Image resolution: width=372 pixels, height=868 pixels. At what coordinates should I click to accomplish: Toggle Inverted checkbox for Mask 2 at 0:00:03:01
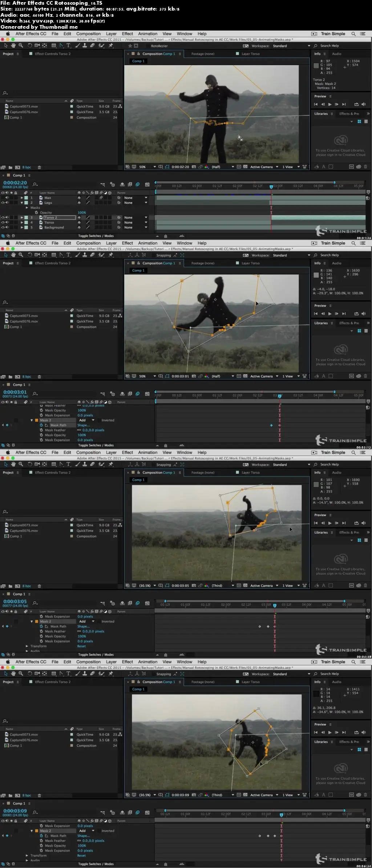point(98,420)
